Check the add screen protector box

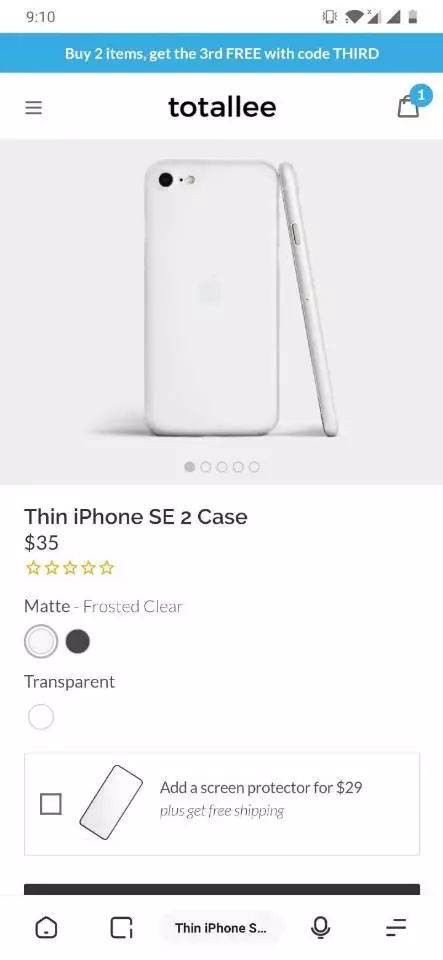click(51, 804)
